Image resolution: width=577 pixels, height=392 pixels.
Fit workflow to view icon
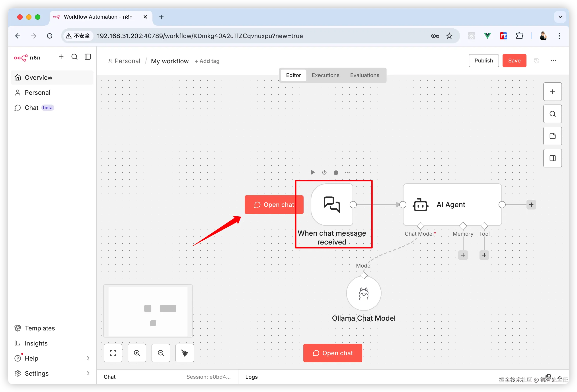113,353
